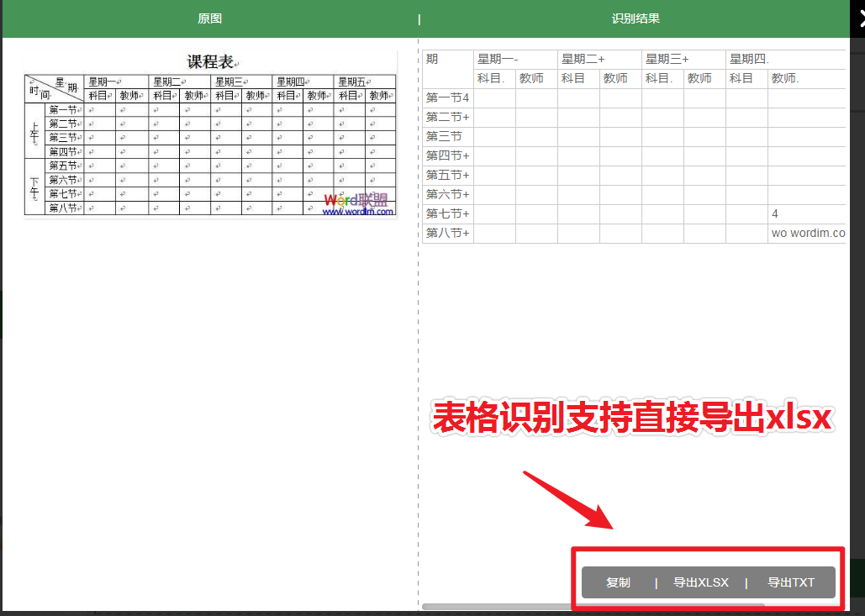Click the 复制 button
Image resolution: width=865 pixels, height=616 pixels.
pos(618,582)
